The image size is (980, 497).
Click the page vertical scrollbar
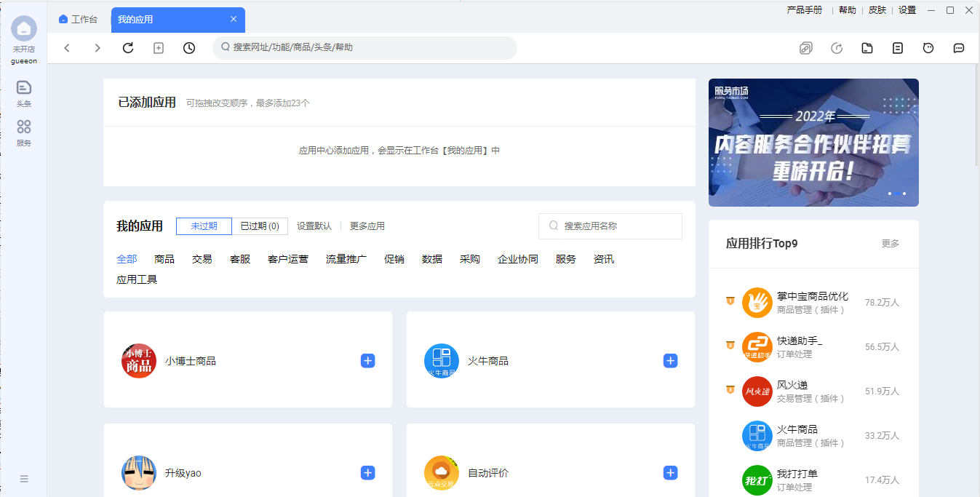coord(976,116)
